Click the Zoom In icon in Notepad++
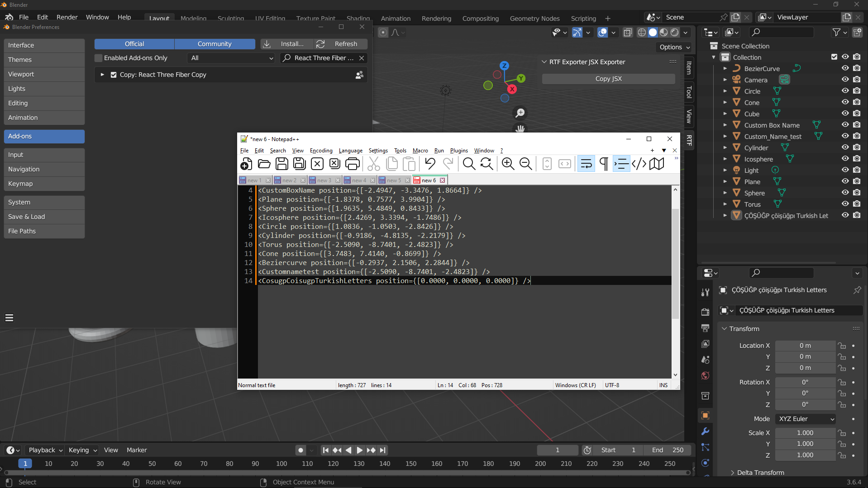Screen dimensions: 868x488 508,164
